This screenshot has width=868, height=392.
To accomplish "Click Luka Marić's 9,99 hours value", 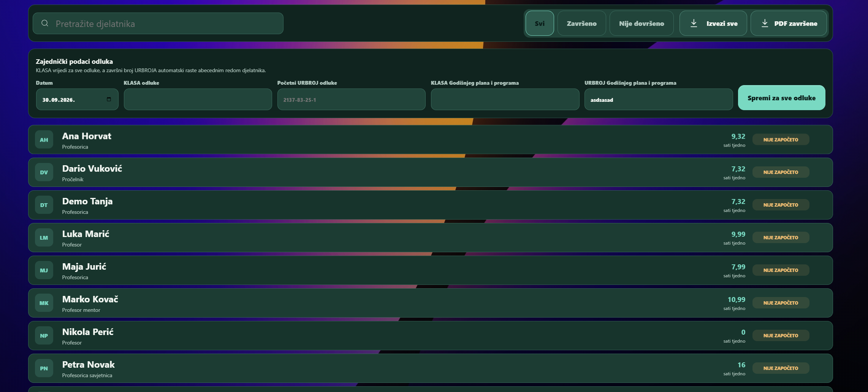I will (738, 234).
